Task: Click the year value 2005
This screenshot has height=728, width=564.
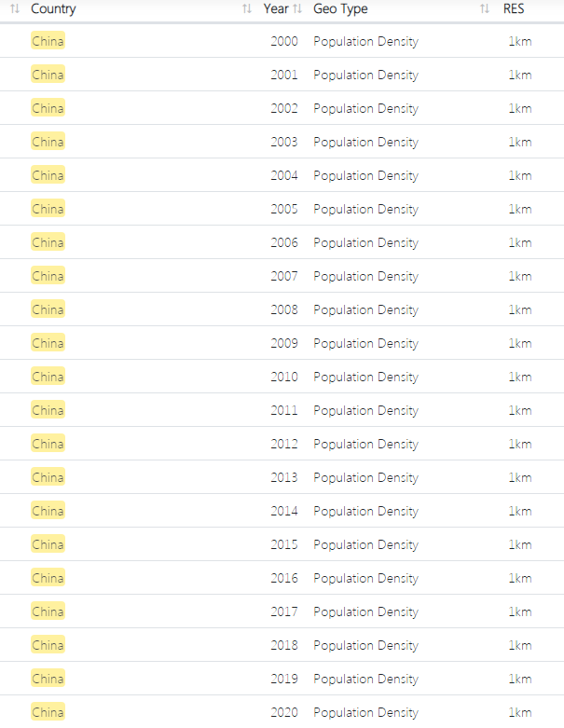Action: pos(284,209)
